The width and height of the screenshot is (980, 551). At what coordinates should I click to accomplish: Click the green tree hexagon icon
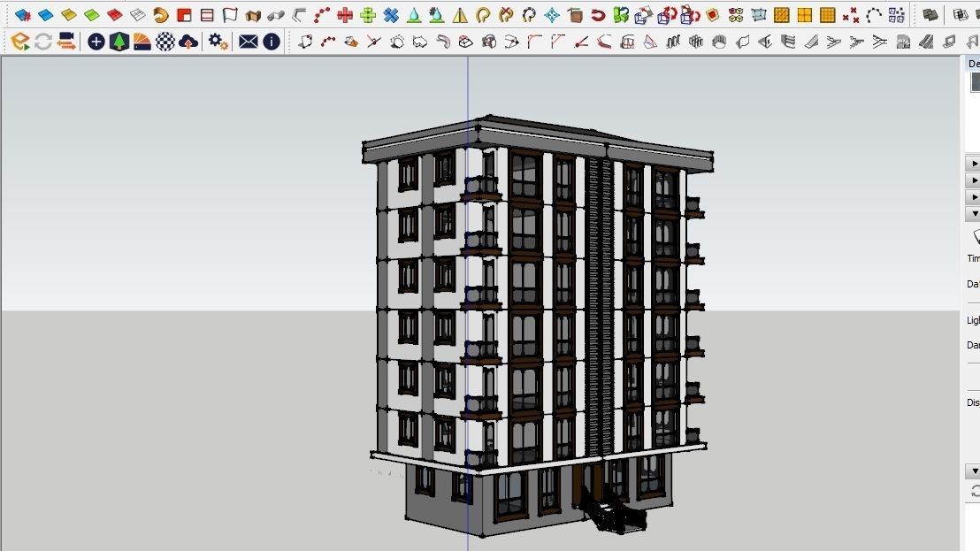(x=119, y=42)
